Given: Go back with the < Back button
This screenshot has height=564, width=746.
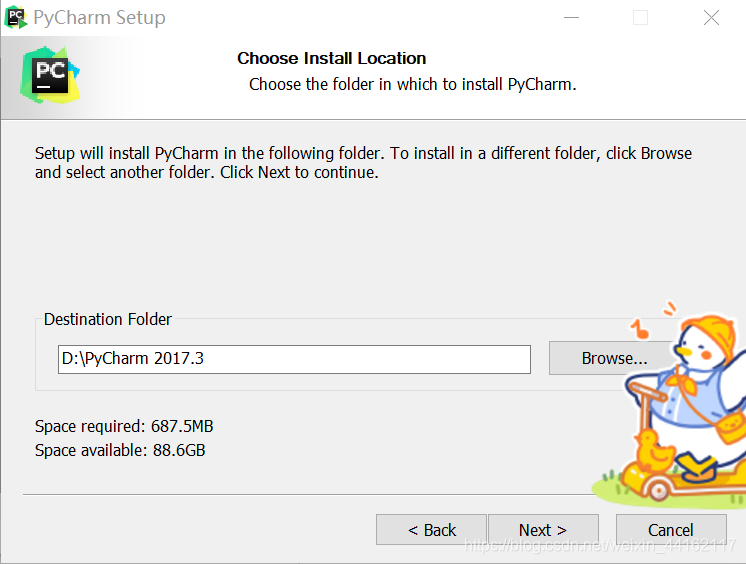Looking at the screenshot, I should click(x=432, y=530).
